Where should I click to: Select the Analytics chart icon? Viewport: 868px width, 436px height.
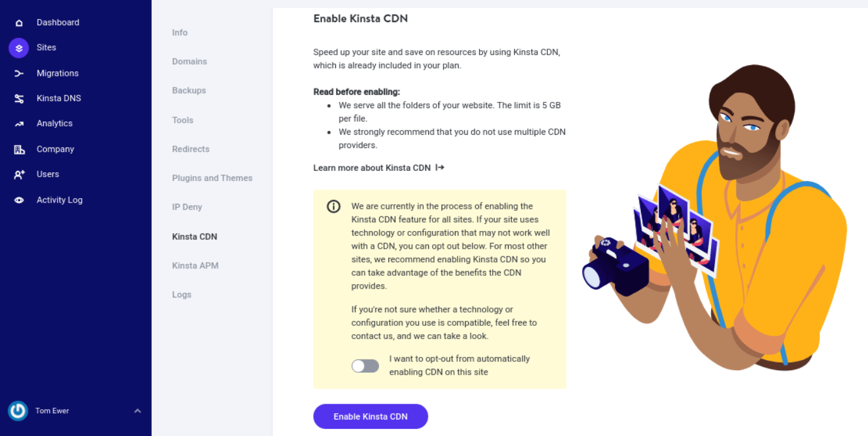coord(18,123)
